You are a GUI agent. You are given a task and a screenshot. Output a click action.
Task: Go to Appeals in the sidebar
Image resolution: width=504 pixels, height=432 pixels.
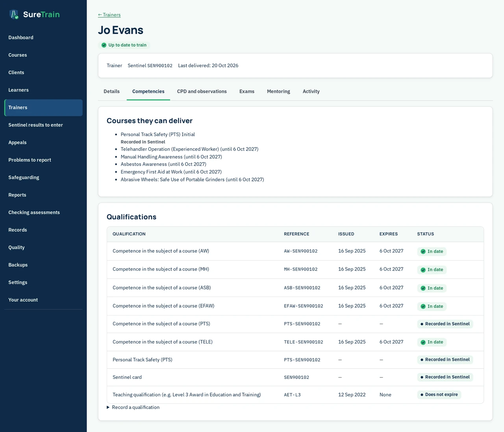point(43,142)
